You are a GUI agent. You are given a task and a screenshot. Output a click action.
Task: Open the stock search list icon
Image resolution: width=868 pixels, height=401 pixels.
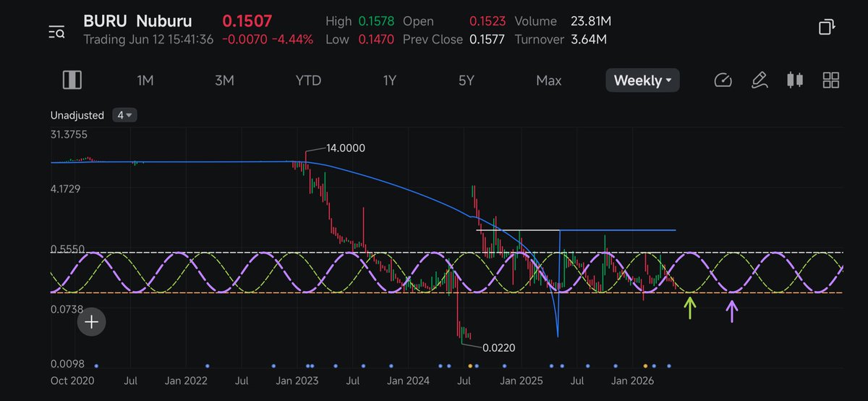(x=56, y=32)
